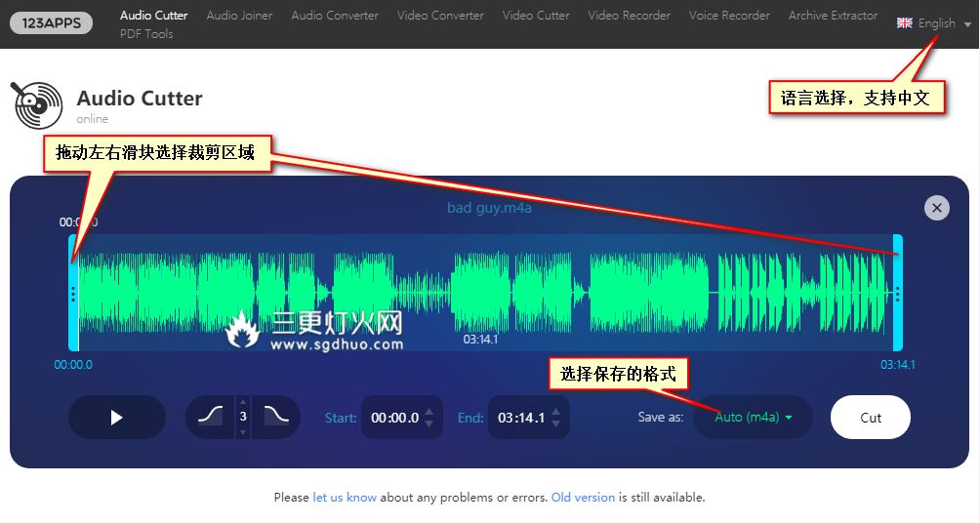Viewport: 980px width, 523px height.
Task: Grab the right trim handle on waveform
Action: (x=898, y=293)
